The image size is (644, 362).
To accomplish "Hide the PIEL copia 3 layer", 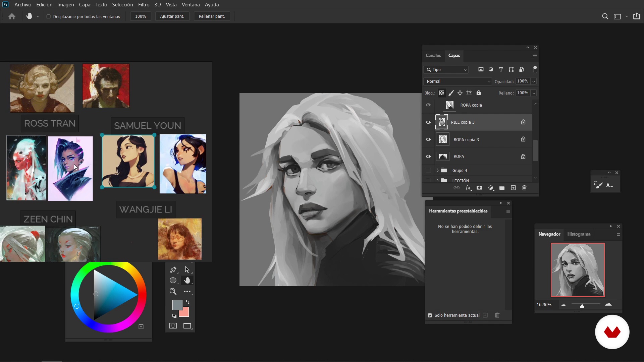I will 428,122.
